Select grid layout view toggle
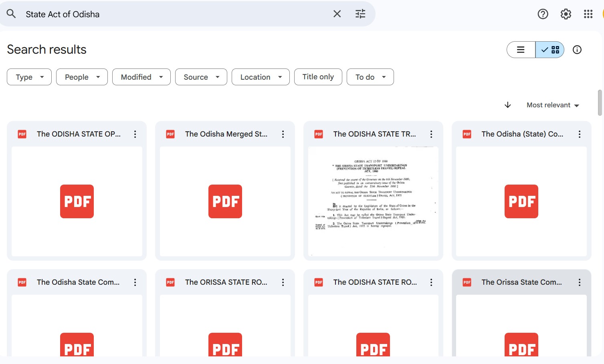 click(550, 50)
